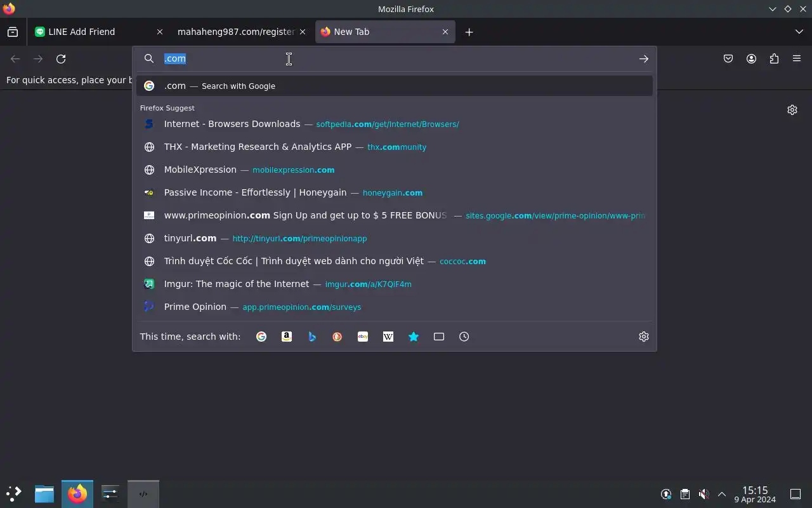Go back with the back arrow
812x508 pixels.
click(15, 58)
